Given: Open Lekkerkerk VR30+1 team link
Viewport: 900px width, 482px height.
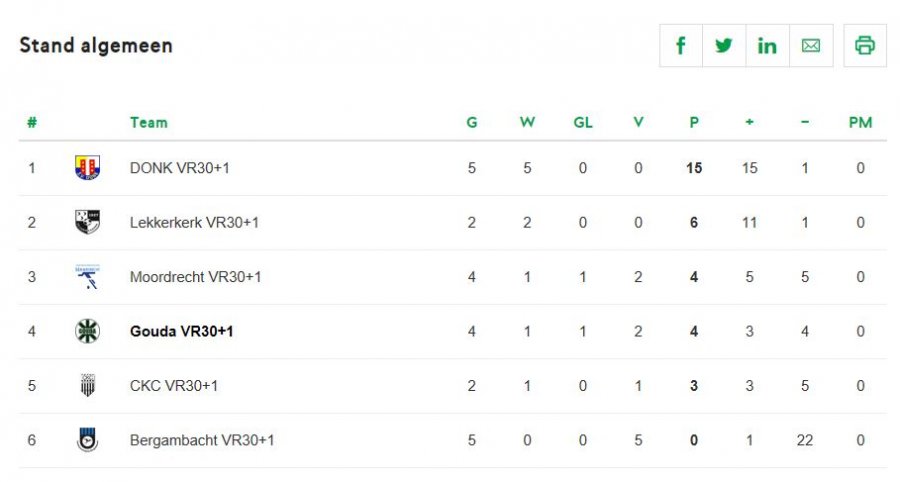Looking at the screenshot, I should click(194, 222).
